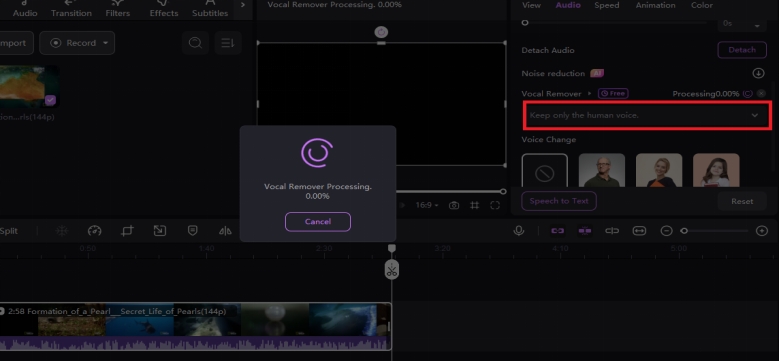780x361 pixels.
Task: Show more library tabs with the arrow
Action: 243,5
